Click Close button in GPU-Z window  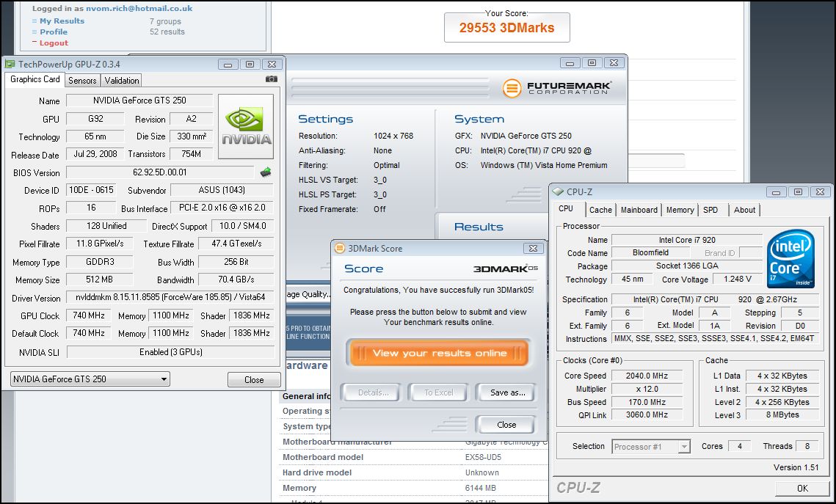tap(254, 380)
